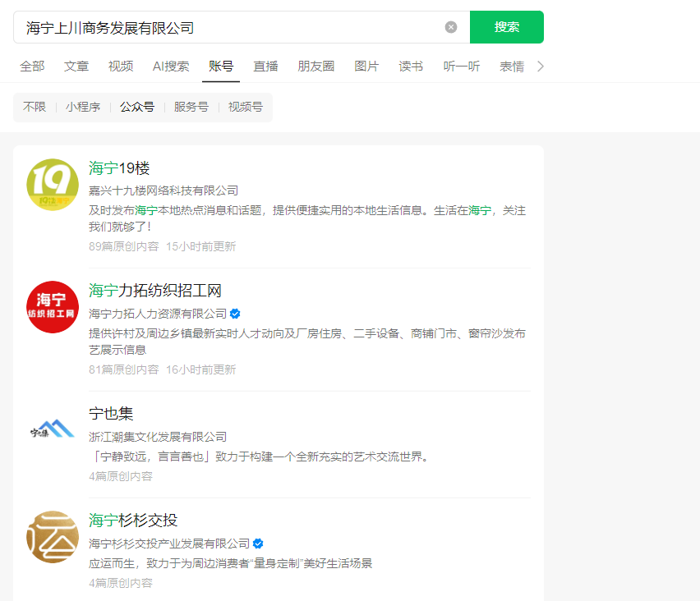Click 海宁力拓人力资源有限公司 company name
Image resolution: width=700 pixels, height=601 pixels.
pos(158,314)
